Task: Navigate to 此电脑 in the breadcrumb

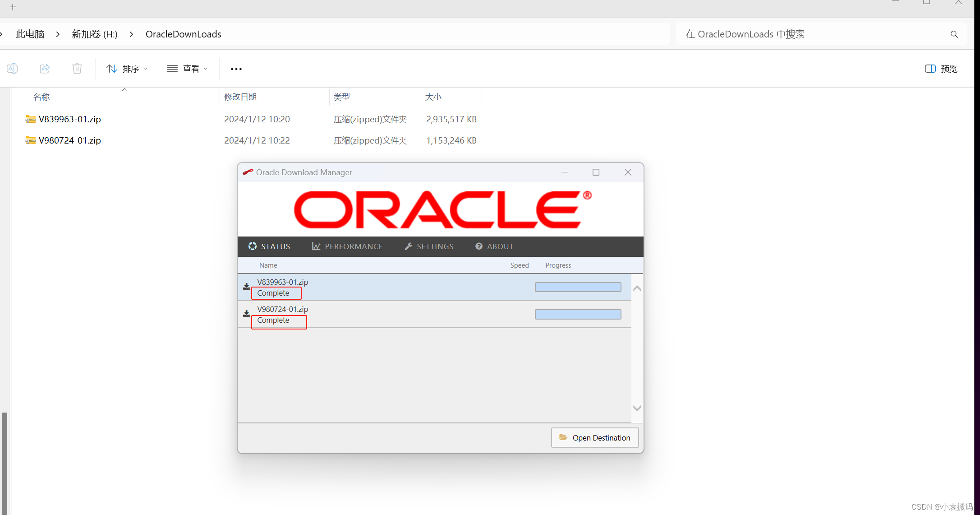Action: click(x=30, y=34)
